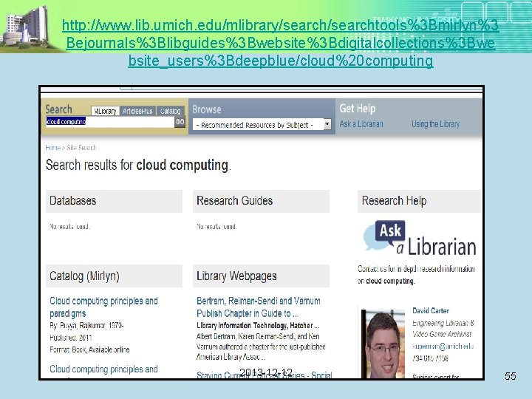Go to Home breadcrumb link
This screenshot has width=532, height=399.
[52, 148]
